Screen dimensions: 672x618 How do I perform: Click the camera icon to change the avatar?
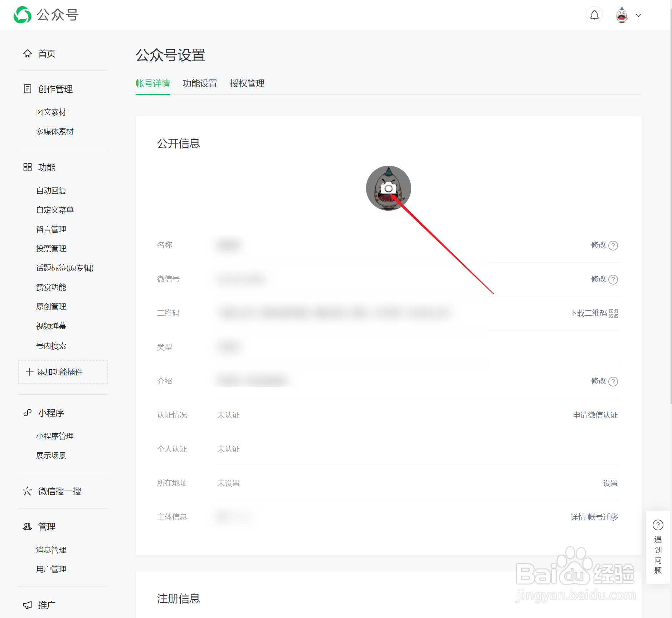388,189
